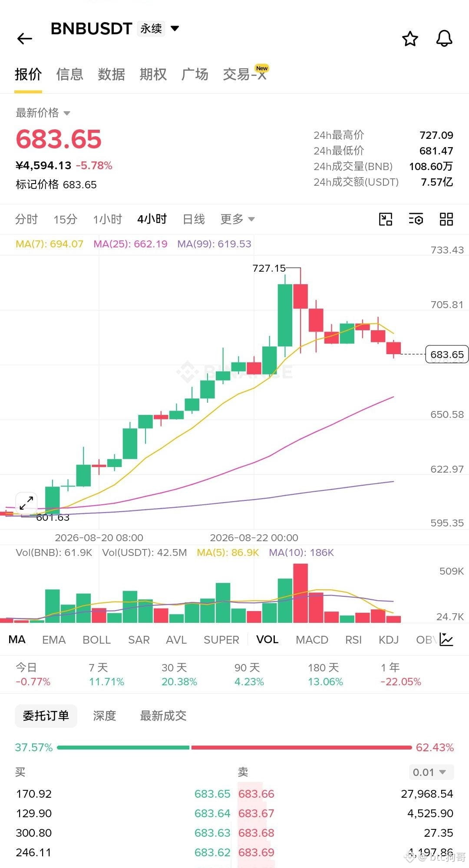Show 最新成交 recent trades tab
This screenshot has height=868, width=469.
pyautogui.click(x=163, y=716)
